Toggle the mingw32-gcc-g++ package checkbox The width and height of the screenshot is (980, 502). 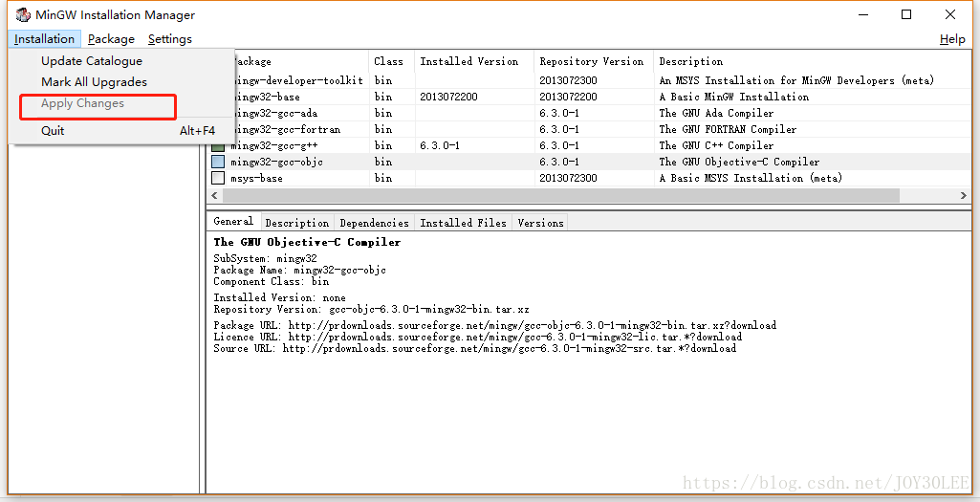click(217, 145)
